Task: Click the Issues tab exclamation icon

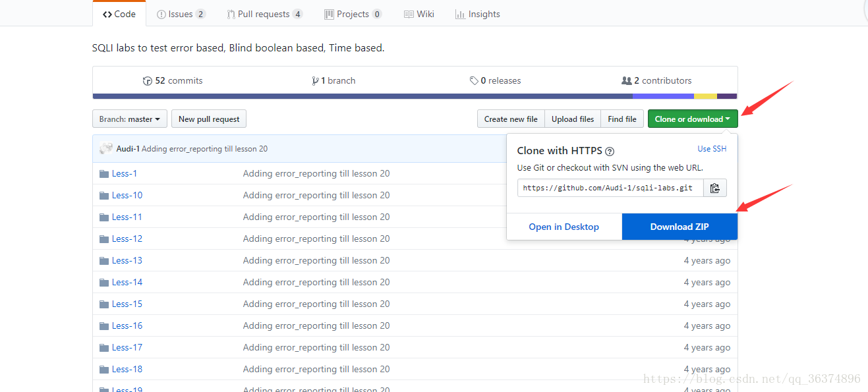Action: point(161,14)
